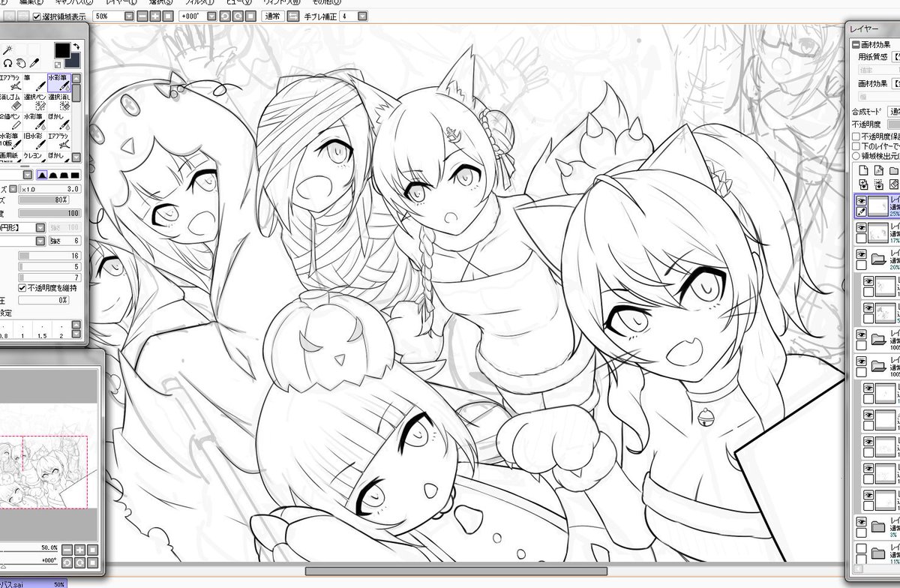The image size is (900, 588).
Task: Clear layer icon in Layers panel
Action: click(x=893, y=184)
